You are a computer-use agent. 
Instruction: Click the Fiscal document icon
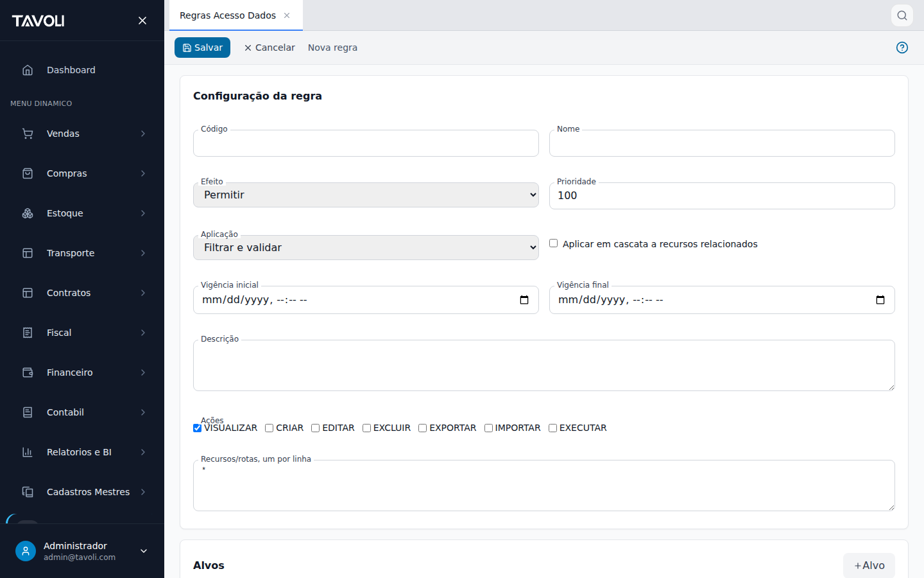(x=28, y=333)
